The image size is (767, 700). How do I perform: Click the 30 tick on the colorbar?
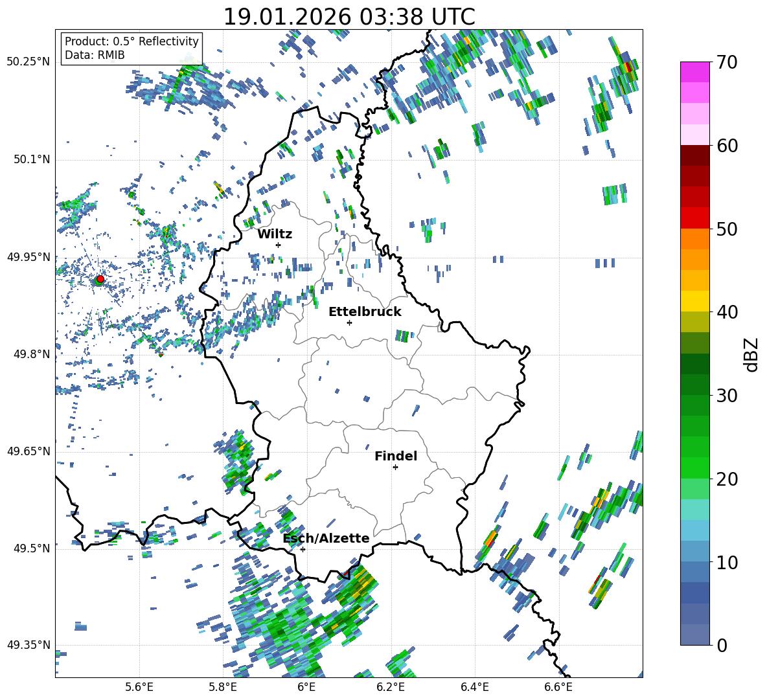(726, 396)
